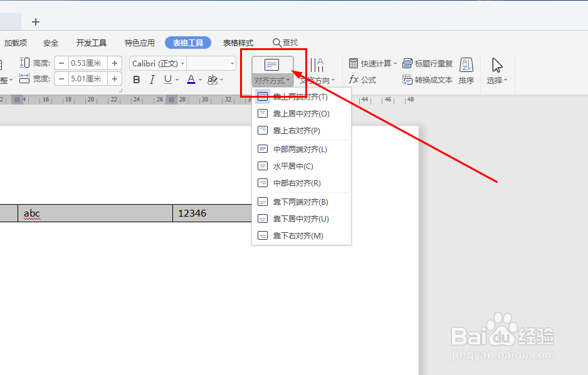
Task: Choose 靠上两端对齐(T) alignment
Action: [x=302, y=96]
